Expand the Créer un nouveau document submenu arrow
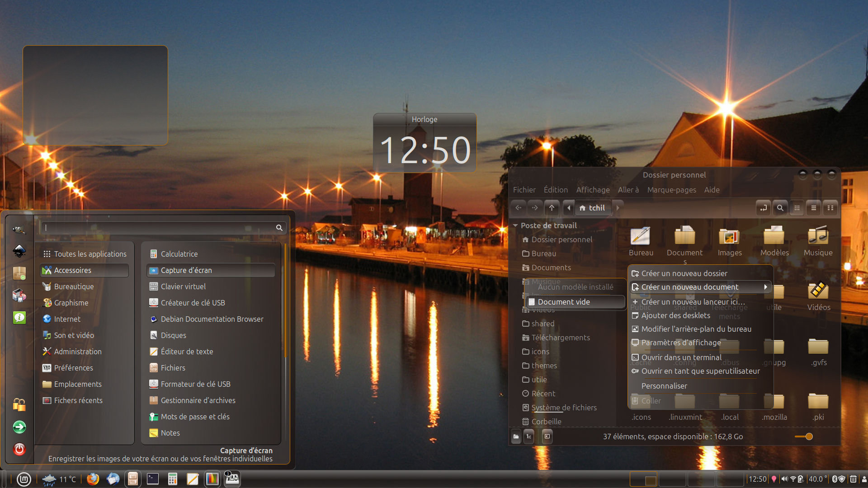 765,287
